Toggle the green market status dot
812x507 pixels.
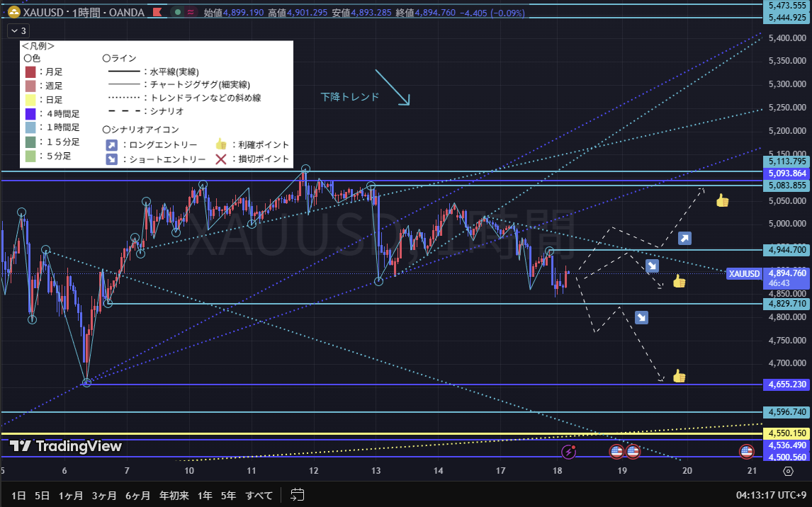pyautogui.click(x=176, y=12)
